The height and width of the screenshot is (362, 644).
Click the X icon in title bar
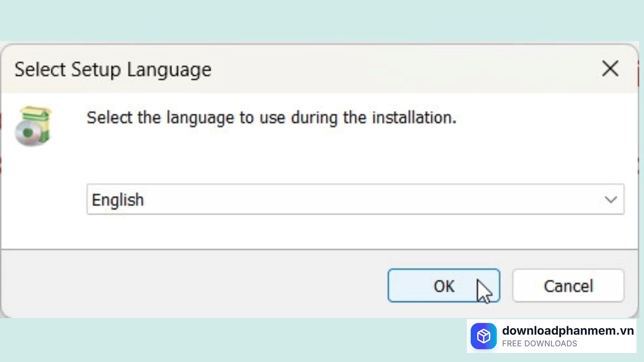pos(610,69)
